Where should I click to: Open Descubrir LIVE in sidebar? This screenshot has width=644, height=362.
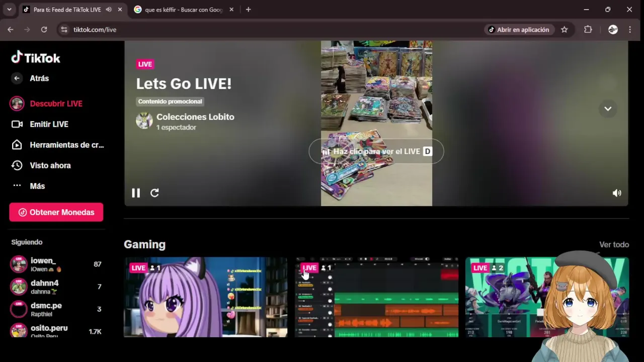pos(56,104)
